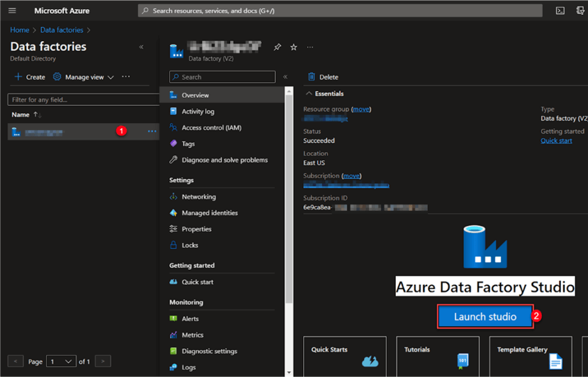Collapse the Essentials section
Image resolution: width=588 pixels, height=377 pixels.
pyautogui.click(x=325, y=93)
